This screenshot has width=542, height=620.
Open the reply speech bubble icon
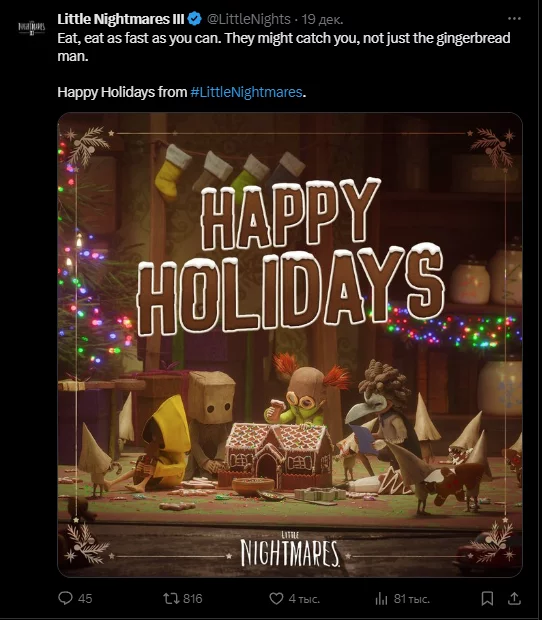click(65, 598)
